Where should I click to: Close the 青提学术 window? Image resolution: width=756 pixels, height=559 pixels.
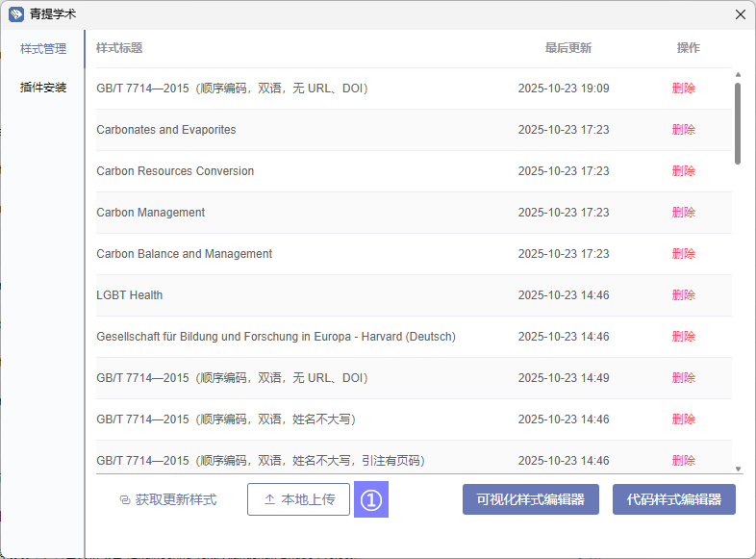click(x=740, y=14)
